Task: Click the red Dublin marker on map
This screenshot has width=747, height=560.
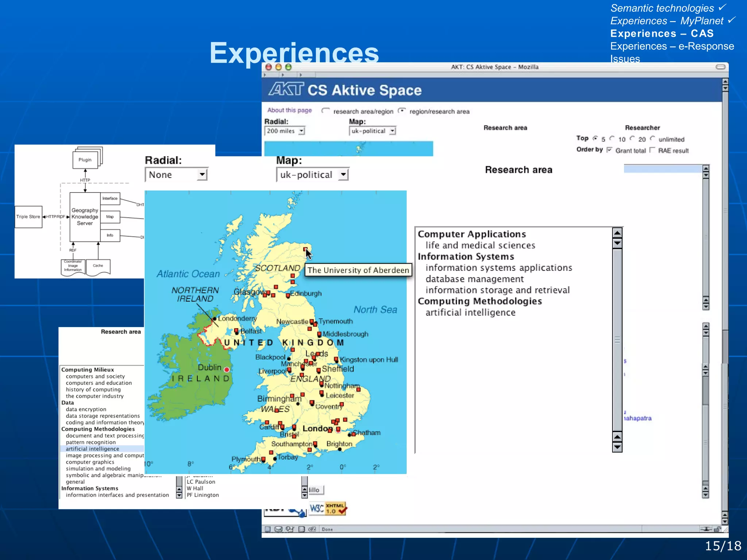Action: (227, 369)
